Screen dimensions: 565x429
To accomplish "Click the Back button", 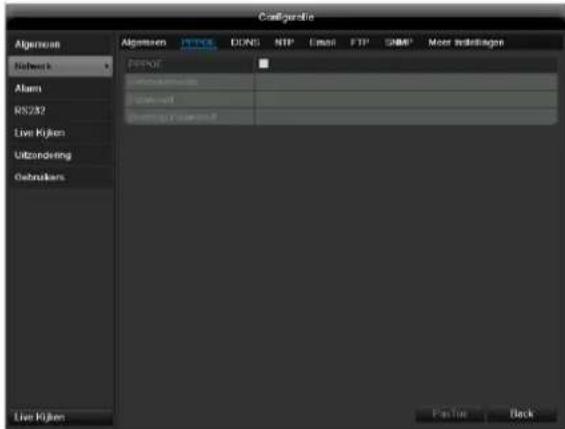I will 521,414.
